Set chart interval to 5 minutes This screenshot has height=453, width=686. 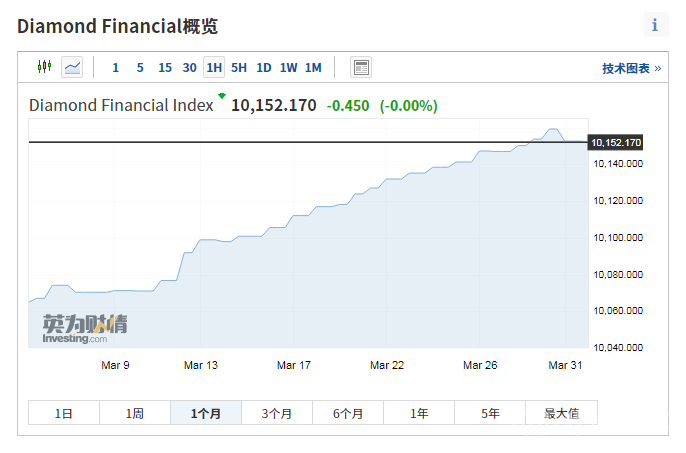(140, 68)
